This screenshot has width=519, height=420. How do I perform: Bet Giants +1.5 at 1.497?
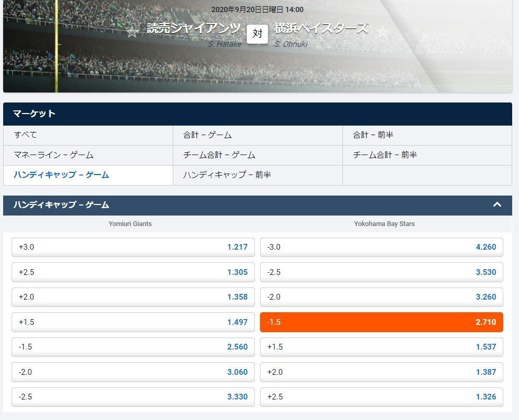click(133, 322)
